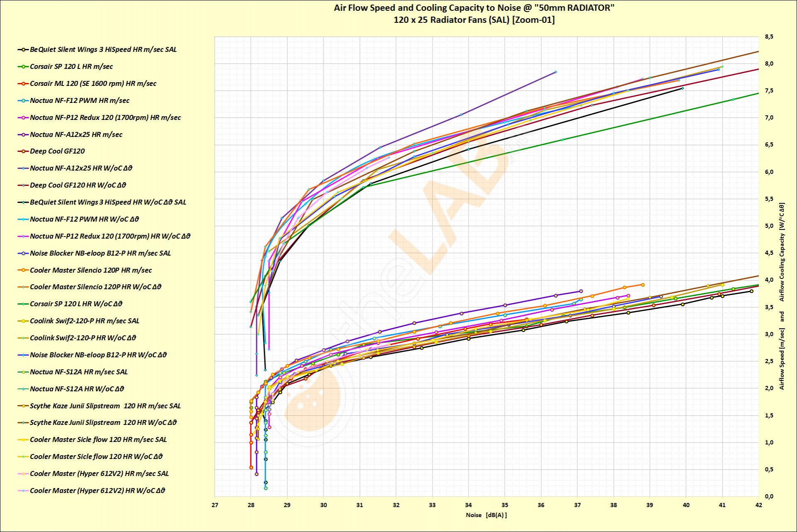Click the Corsair SP 120 L green legend marker
Viewport: 797px width, 532px height.
point(23,66)
